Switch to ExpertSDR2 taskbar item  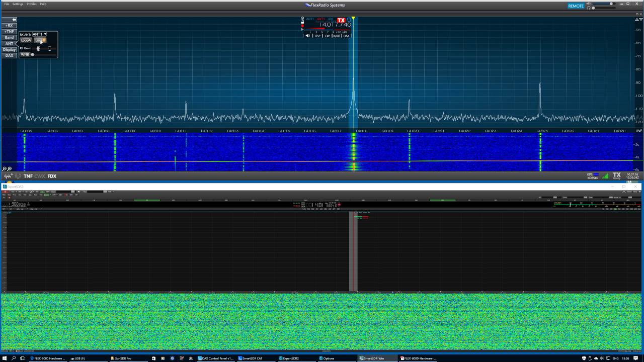(297, 358)
